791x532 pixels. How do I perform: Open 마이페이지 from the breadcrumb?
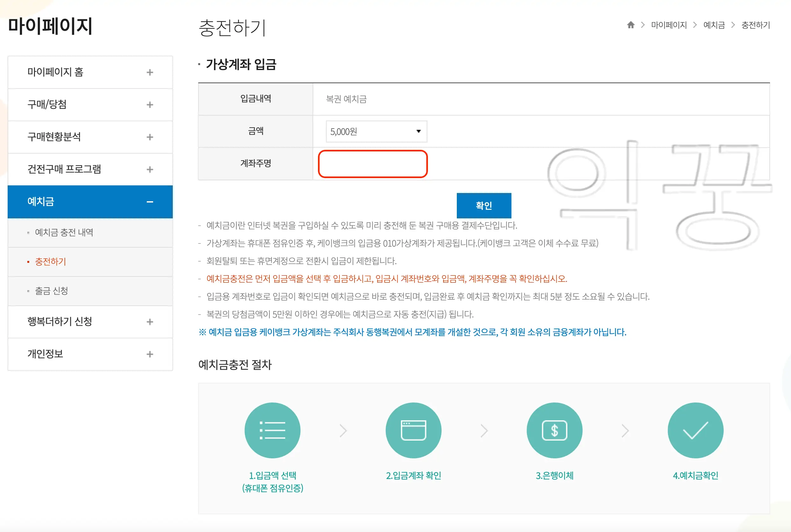click(x=668, y=25)
